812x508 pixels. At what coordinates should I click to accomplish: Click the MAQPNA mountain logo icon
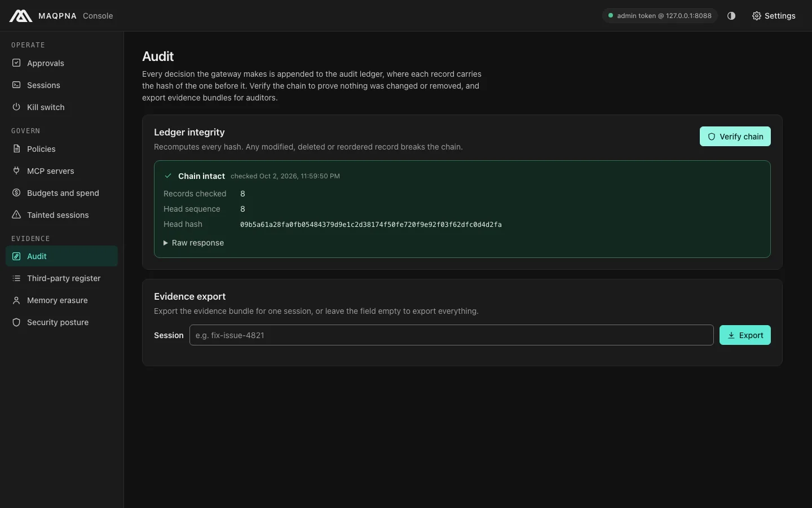point(21,16)
